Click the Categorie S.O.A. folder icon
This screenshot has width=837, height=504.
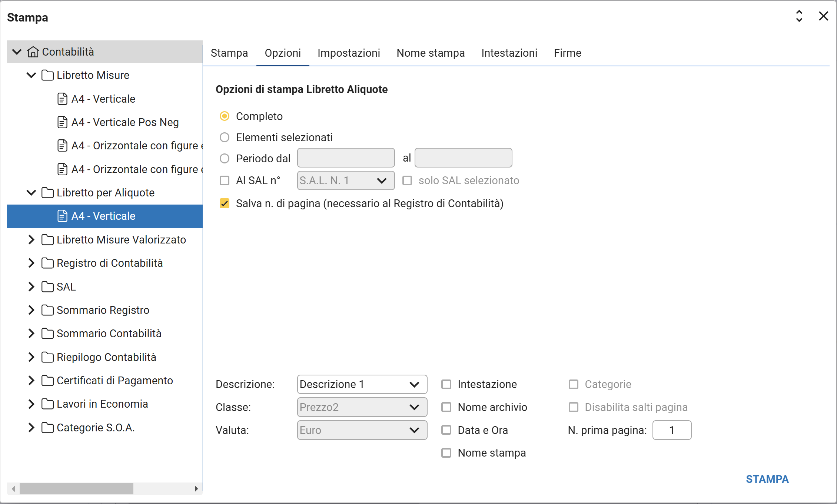coord(47,428)
